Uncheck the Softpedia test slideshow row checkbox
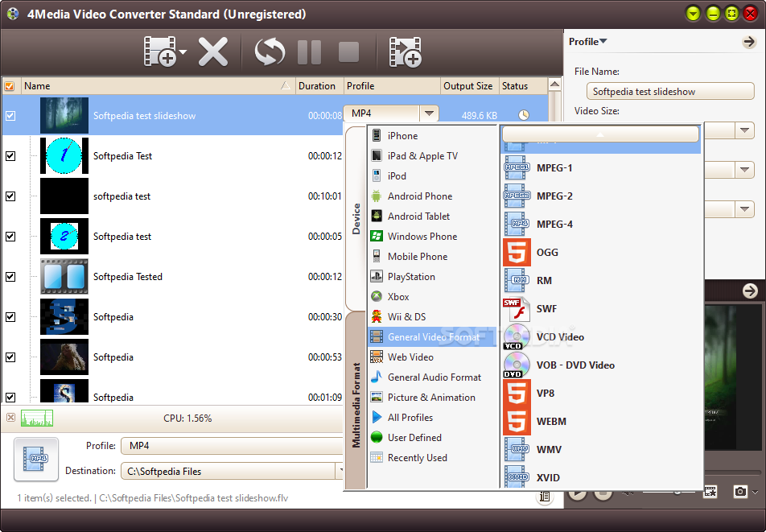Screen dimensions: 766x532 coord(10,116)
